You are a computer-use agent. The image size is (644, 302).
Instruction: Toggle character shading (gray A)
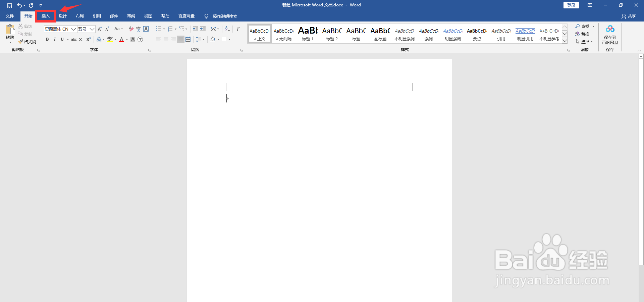point(133,39)
